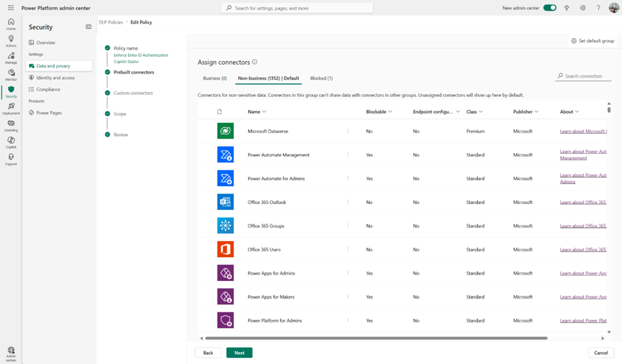Open settings gear in top bar

(582, 8)
